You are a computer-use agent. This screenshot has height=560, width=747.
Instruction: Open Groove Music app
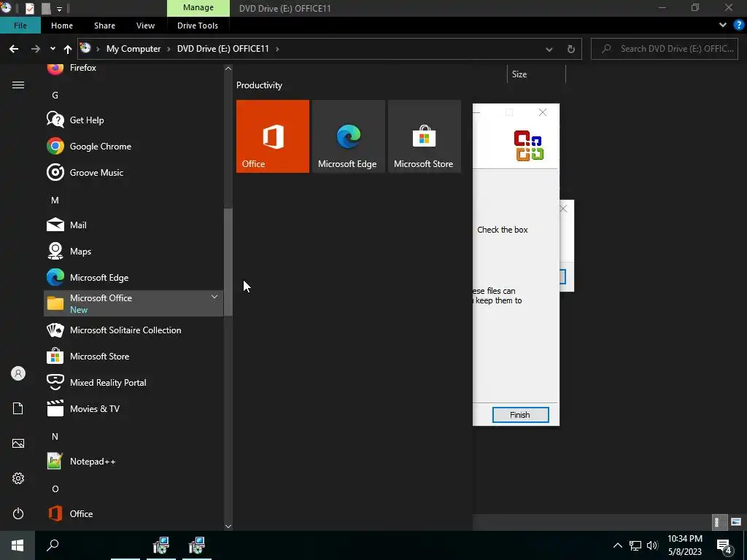click(133, 172)
